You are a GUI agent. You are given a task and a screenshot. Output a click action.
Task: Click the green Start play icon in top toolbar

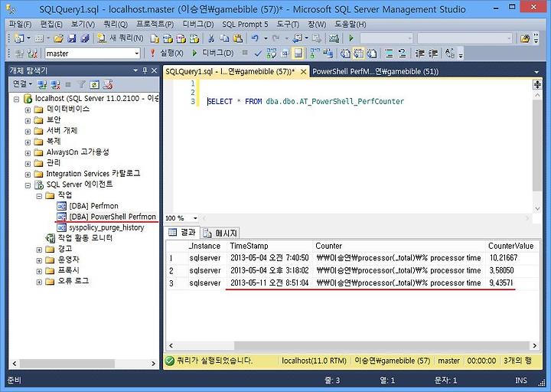(351, 38)
